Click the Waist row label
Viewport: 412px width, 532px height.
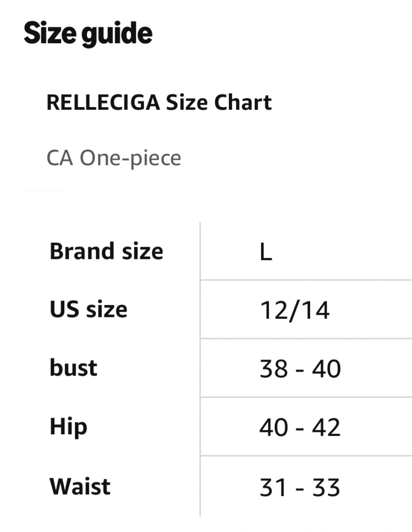tap(80, 486)
